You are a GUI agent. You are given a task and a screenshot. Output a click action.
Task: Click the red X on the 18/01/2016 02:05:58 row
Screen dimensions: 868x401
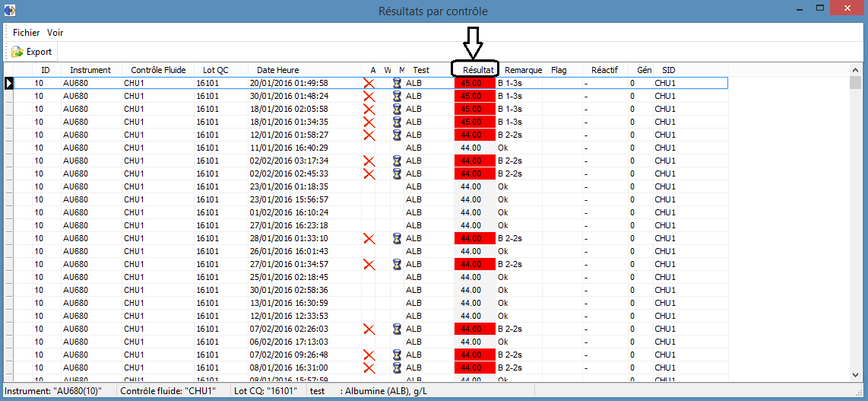tap(369, 109)
